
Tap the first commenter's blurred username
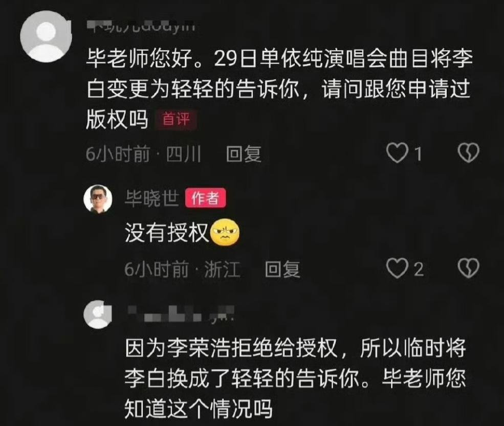141,26
